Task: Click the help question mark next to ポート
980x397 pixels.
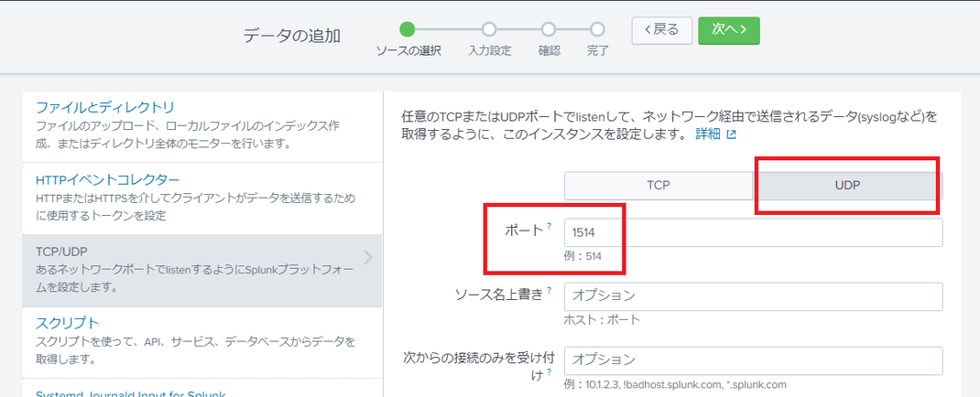Action: point(550,227)
